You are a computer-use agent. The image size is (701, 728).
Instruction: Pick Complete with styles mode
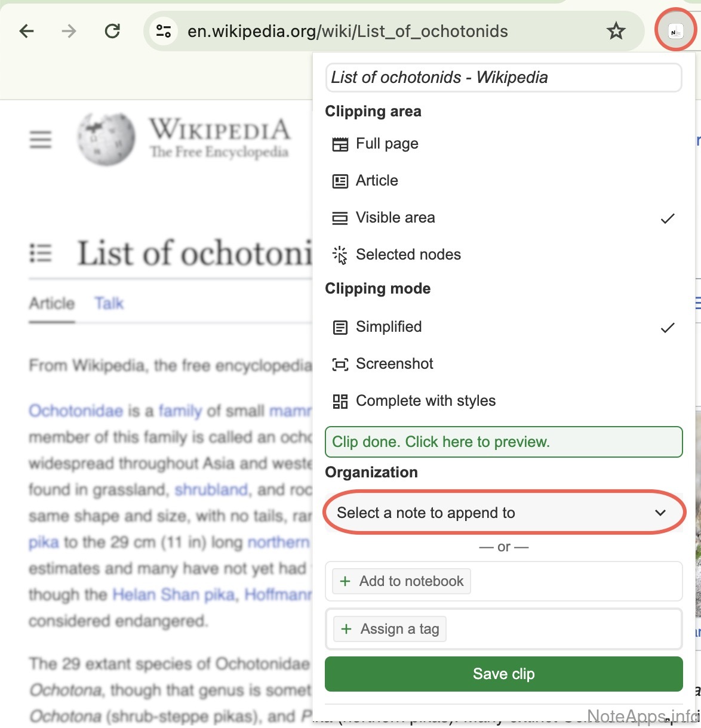pyautogui.click(x=425, y=401)
